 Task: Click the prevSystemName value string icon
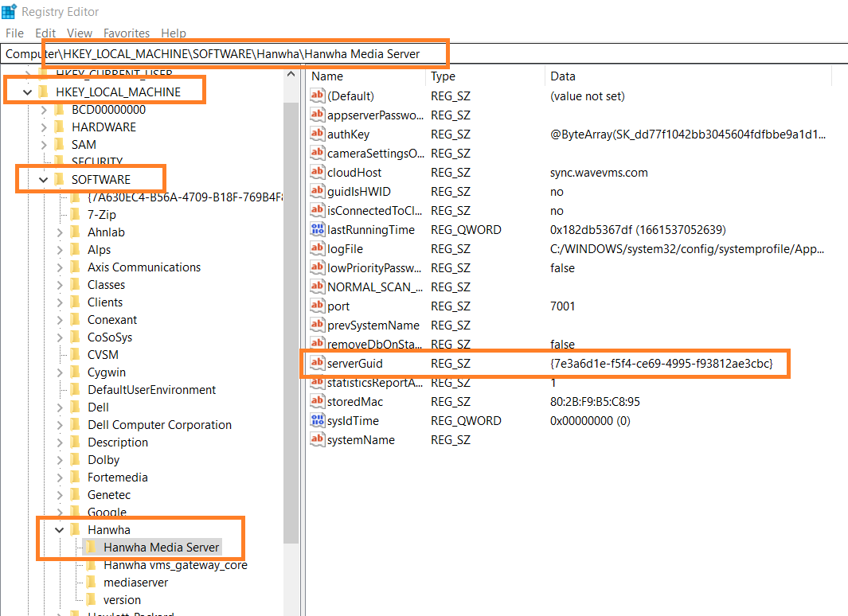(x=317, y=326)
